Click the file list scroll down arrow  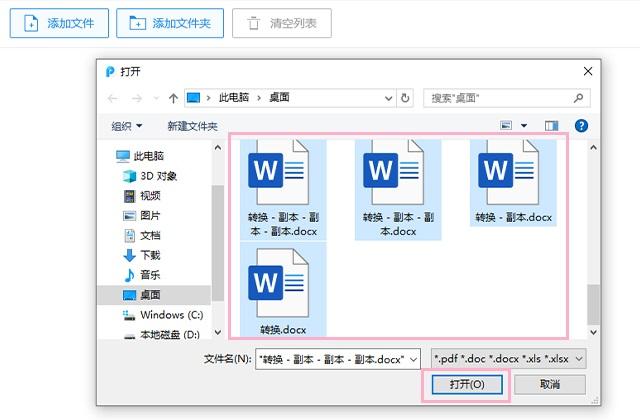tap(593, 332)
